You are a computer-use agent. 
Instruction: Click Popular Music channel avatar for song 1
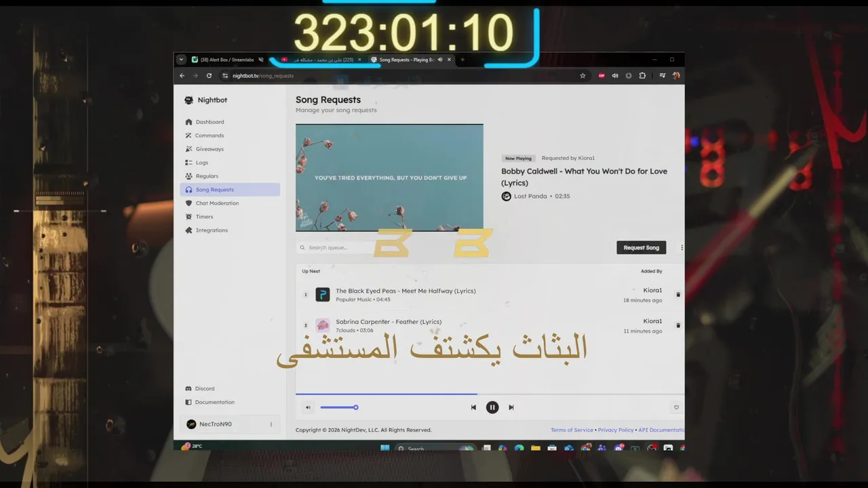[x=323, y=295]
